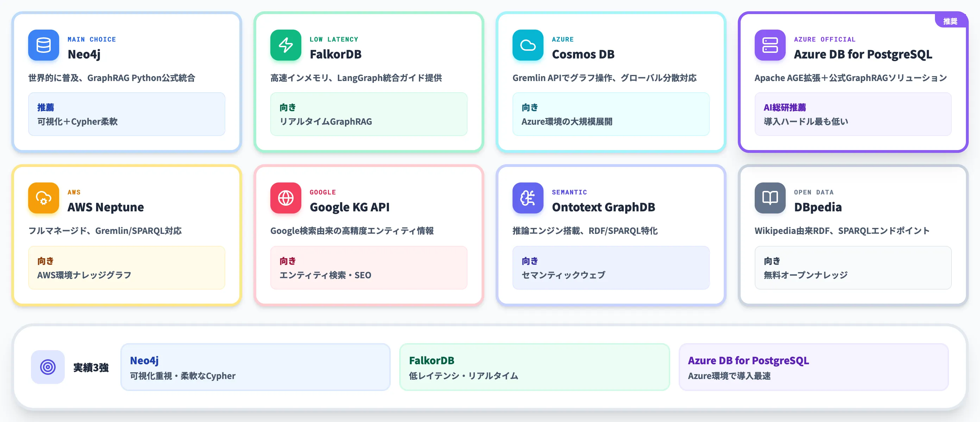Click the FalkorDB summary tile with 低レイテンシ
Screen dimensions: 980x422
(534, 367)
